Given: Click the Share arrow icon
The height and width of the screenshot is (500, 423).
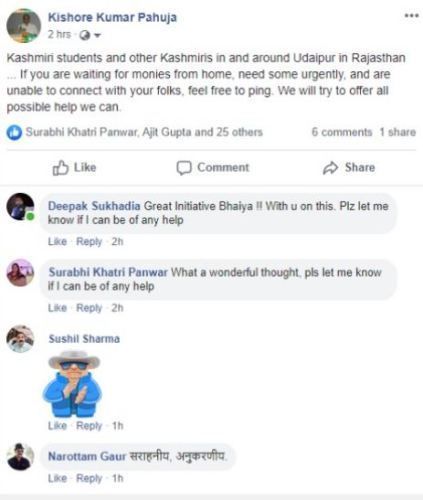Looking at the screenshot, I should click(x=330, y=168).
